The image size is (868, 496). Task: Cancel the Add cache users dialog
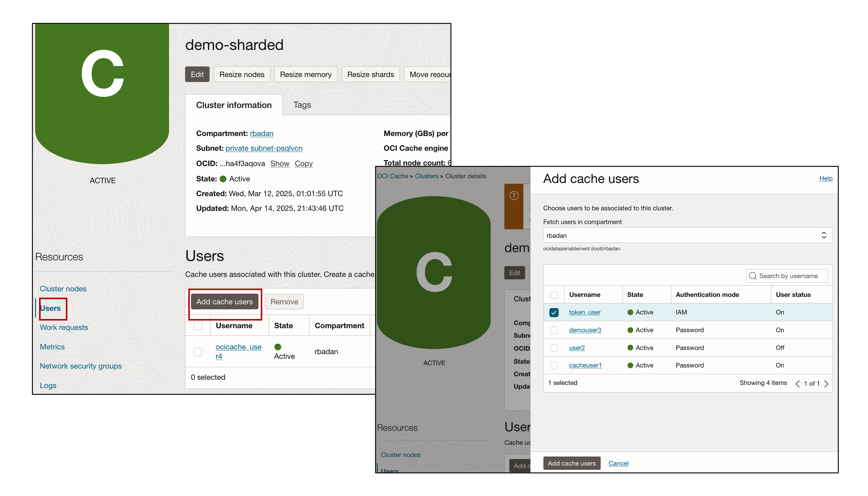(x=618, y=463)
